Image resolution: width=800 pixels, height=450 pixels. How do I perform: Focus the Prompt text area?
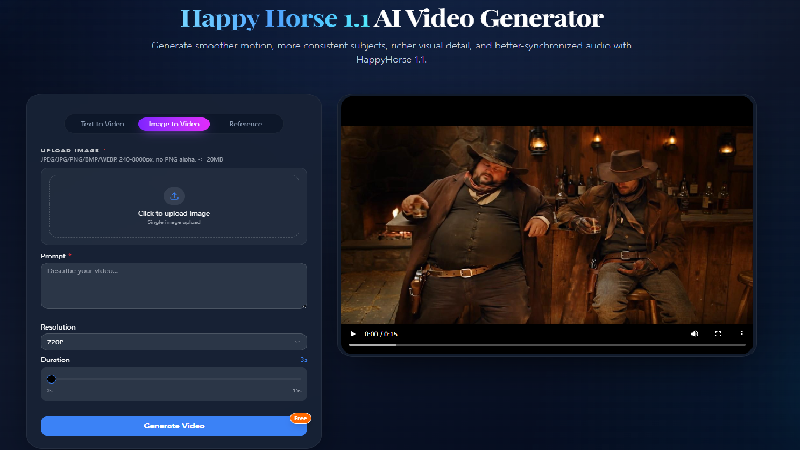174,286
